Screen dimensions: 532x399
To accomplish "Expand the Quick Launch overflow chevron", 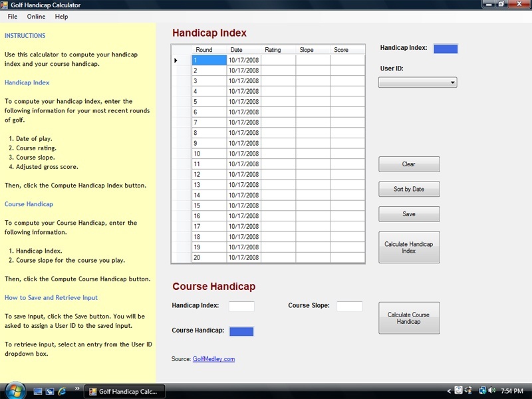I will coord(77,388).
